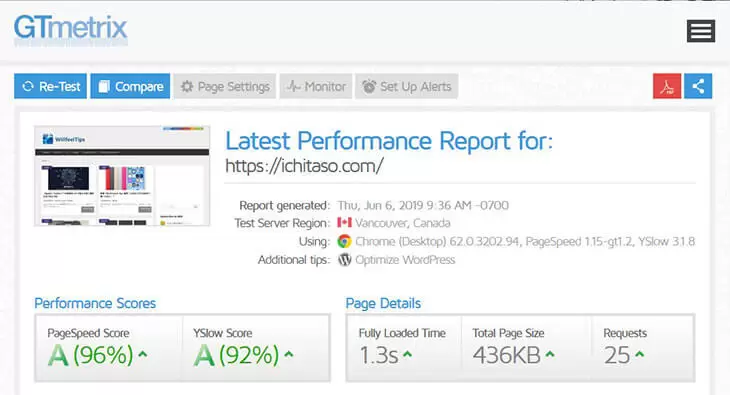Click Set Up Alerts button

pyautogui.click(x=406, y=86)
